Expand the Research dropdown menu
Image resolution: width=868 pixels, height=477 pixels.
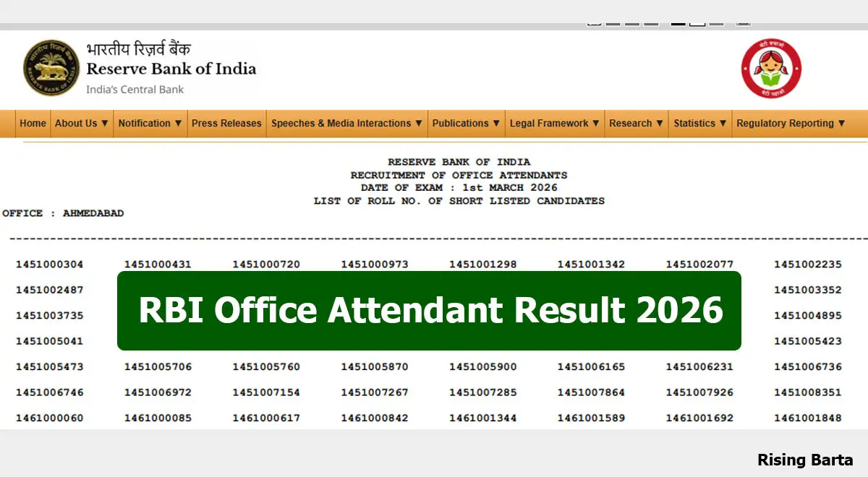coord(636,124)
